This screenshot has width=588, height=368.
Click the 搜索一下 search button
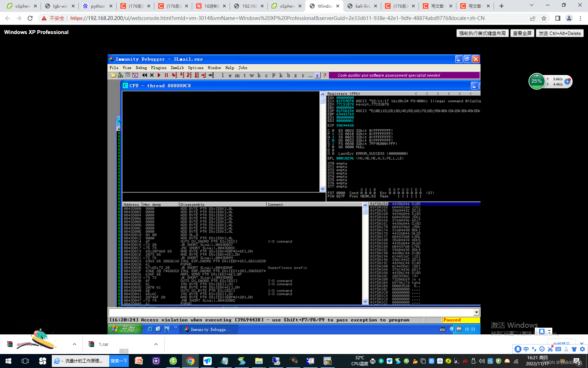(119, 361)
